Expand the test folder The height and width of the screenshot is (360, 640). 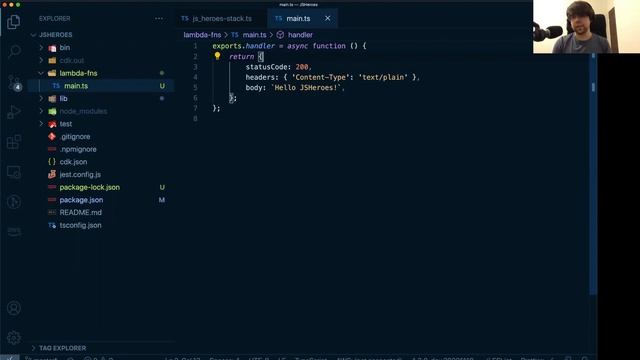point(41,124)
